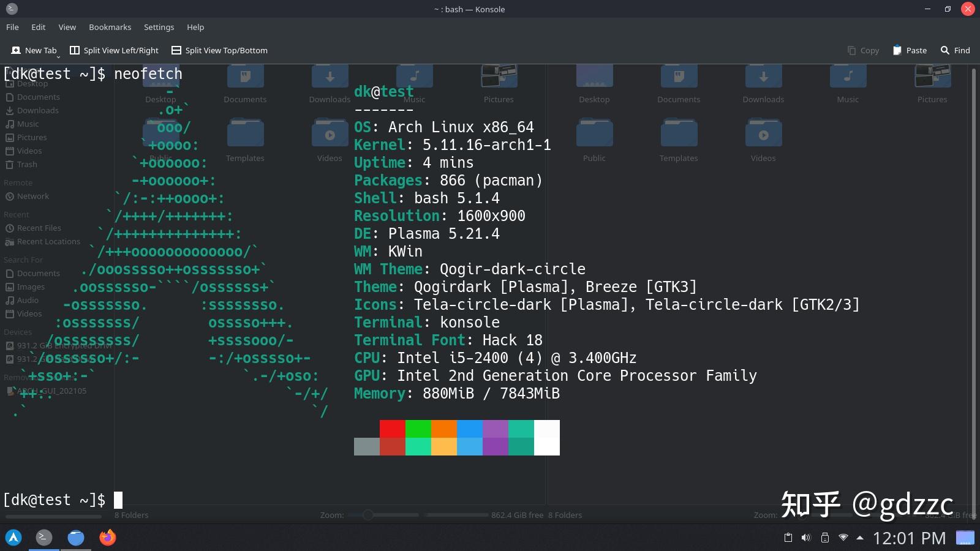Click the Copy button in the toolbar
This screenshot has width=980, height=551.
pos(863,50)
